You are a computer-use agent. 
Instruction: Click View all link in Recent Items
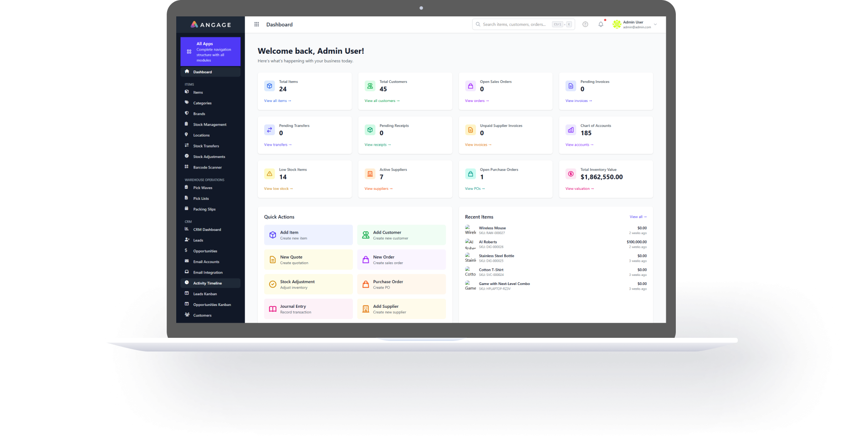(x=638, y=217)
